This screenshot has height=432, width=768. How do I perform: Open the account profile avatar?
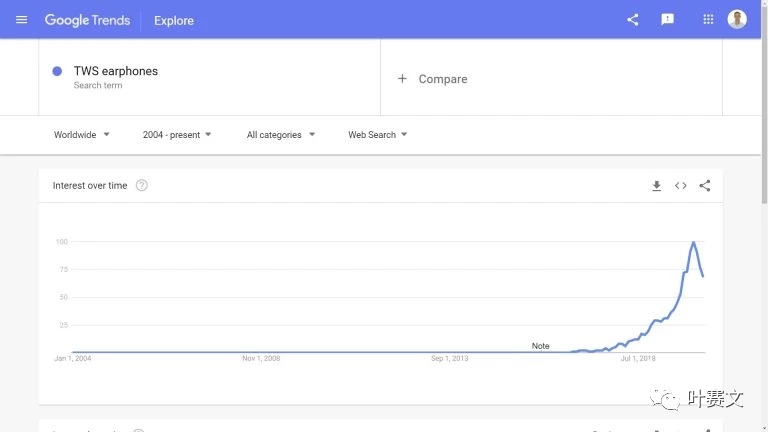(737, 20)
